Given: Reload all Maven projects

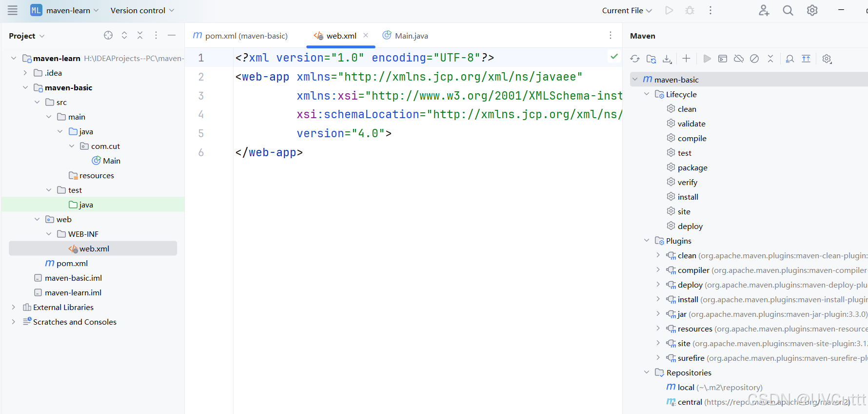Looking at the screenshot, I should point(635,59).
